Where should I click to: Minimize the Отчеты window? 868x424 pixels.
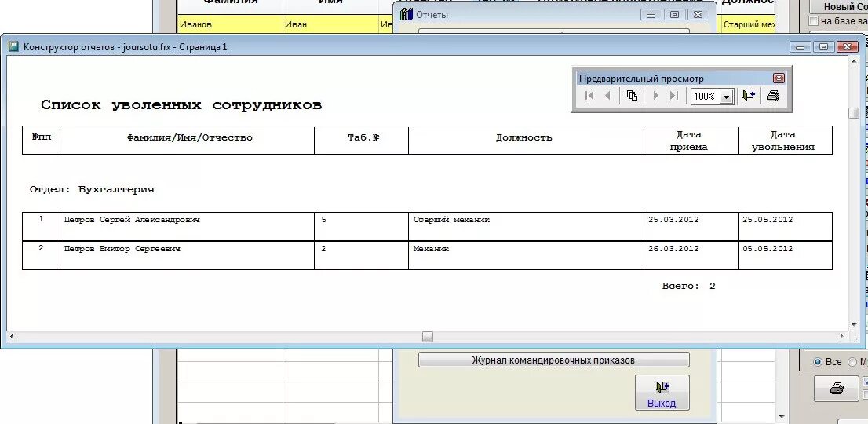[651, 15]
